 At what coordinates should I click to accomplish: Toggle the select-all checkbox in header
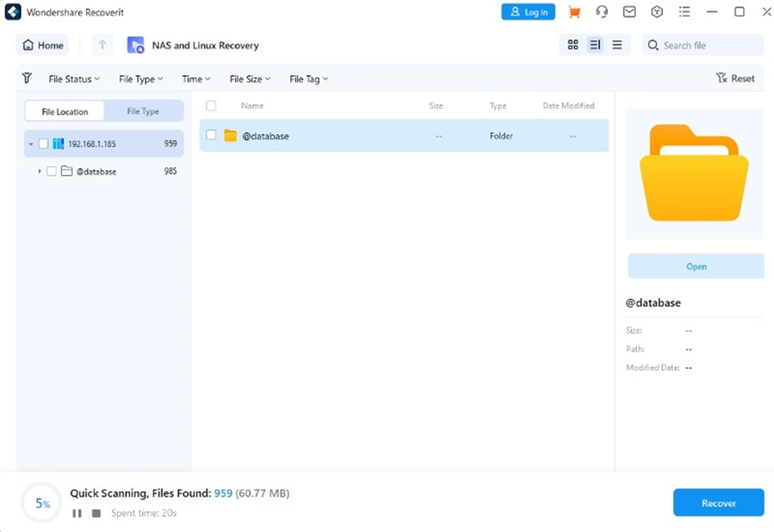coord(211,106)
